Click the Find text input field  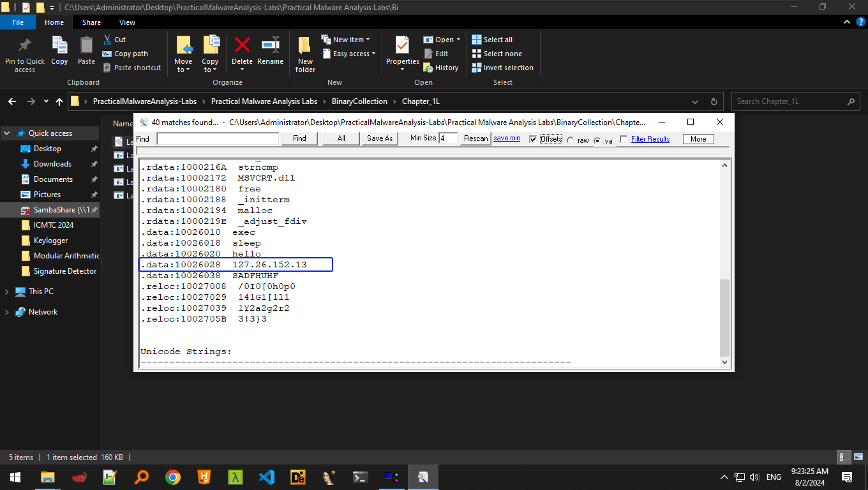click(218, 138)
